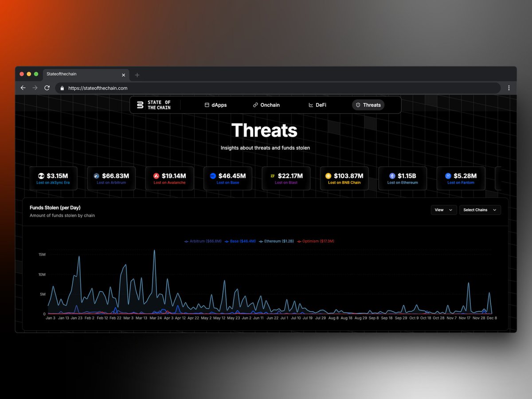Open the DeFi navigation tab
The height and width of the screenshot is (399, 532).
pos(317,105)
